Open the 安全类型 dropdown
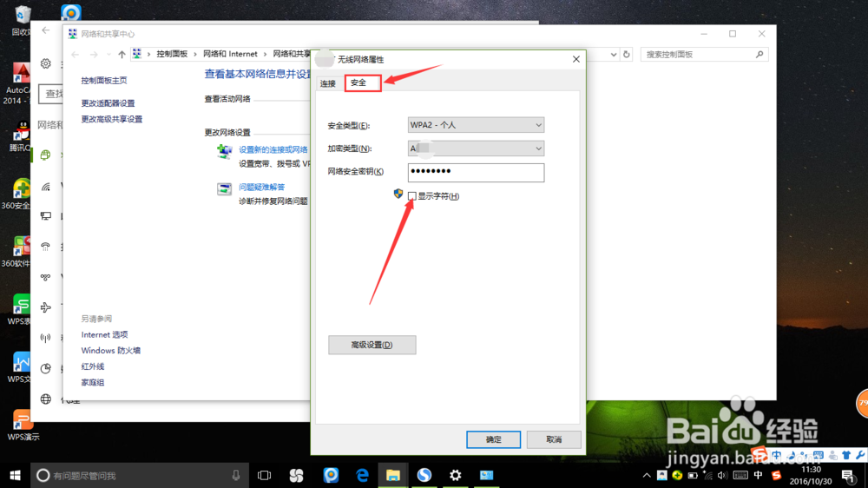The height and width of the screenshot is (488, 868). point(476,125)
